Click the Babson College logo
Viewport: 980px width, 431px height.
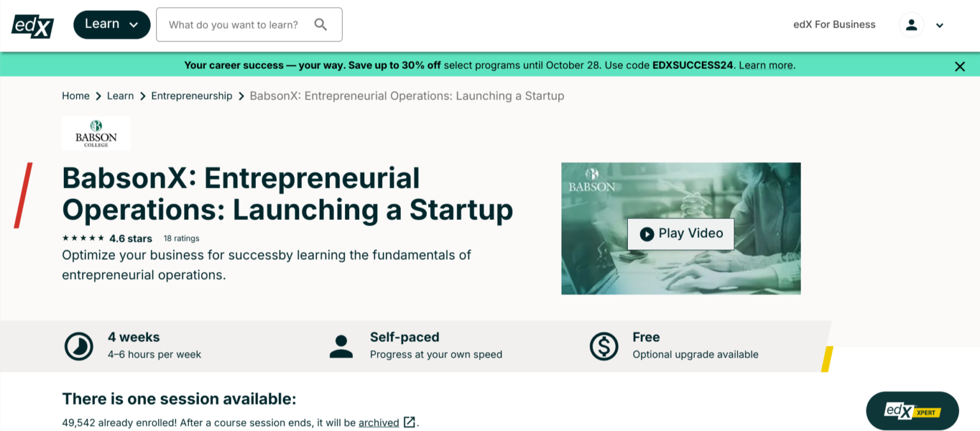point(96,133)
